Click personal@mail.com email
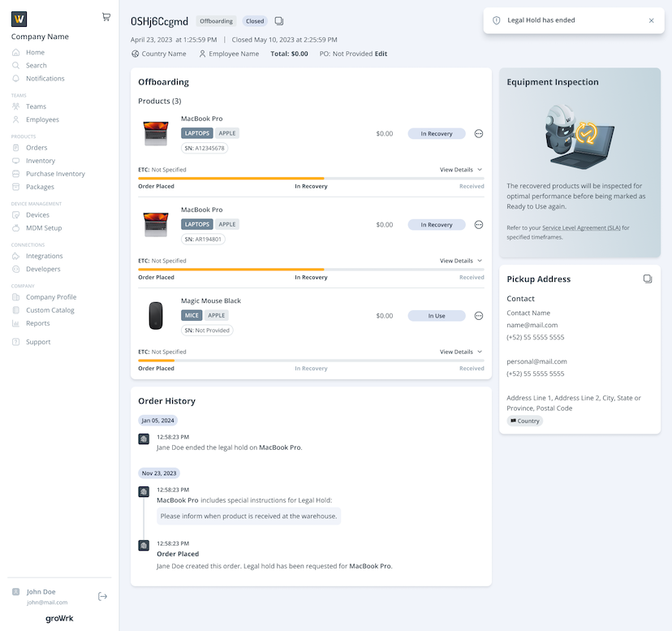The image size is (672, 631). tap(536, 361)
